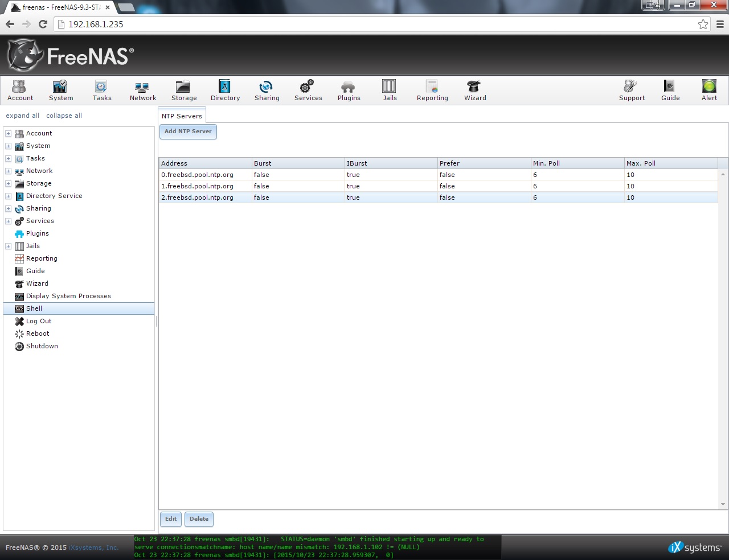The width and height of the screenshot is (729, 560).
Task: Click Shutdown in sidebar
Action: 42,346
